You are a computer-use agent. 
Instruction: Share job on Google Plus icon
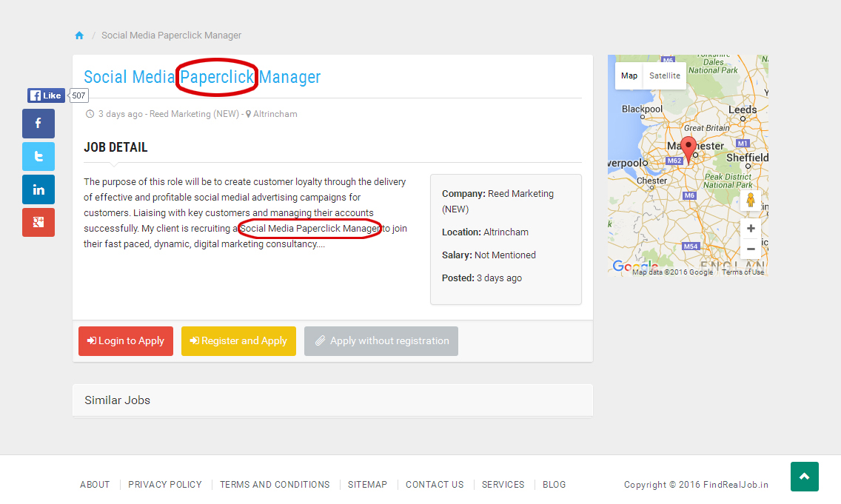38,223
